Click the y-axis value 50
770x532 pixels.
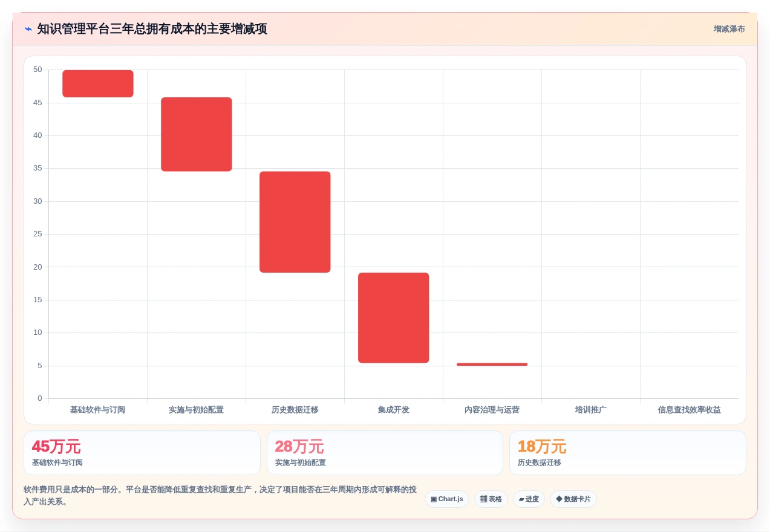click(38, 70)
